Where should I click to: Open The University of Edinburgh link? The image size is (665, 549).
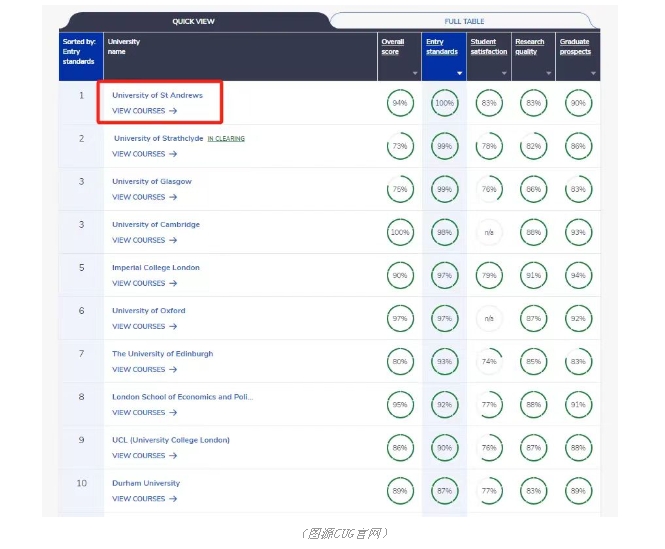(x=162, y=354)
